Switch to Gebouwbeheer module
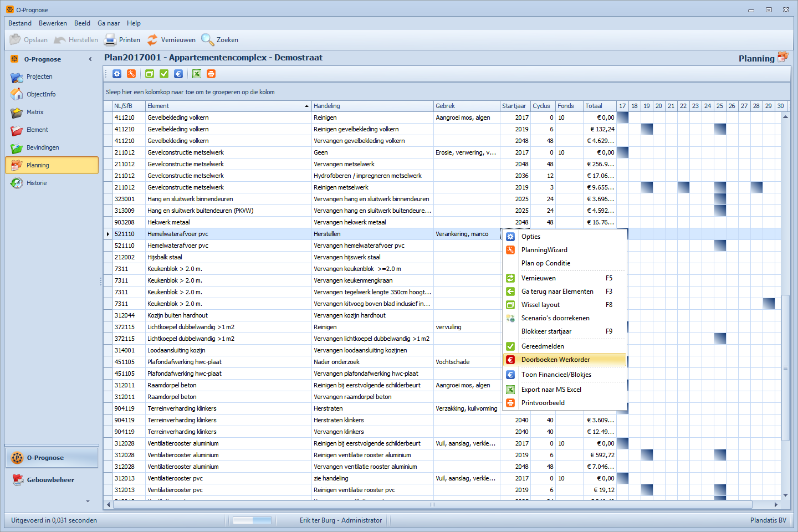Screen dimensions: 798x532 [x=52, y=480]
